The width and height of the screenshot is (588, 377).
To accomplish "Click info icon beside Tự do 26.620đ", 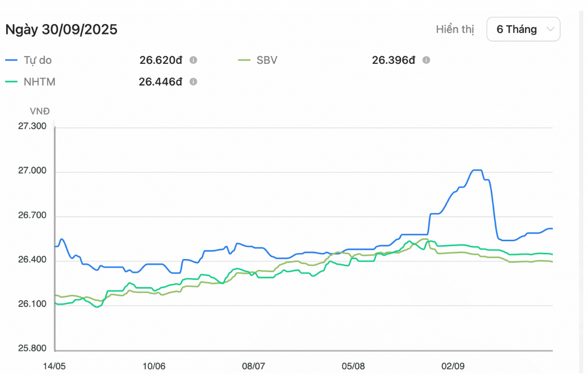I will point(193,60).
